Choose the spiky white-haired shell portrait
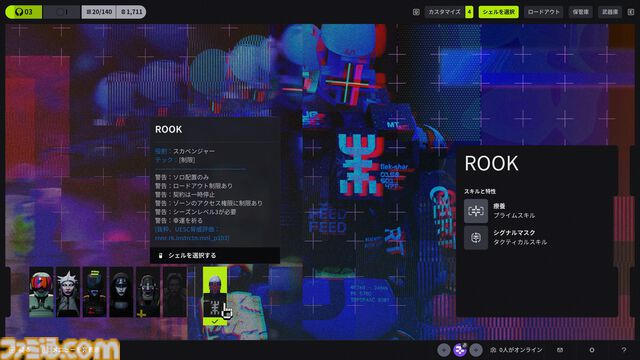Image resolution: width=640 pixels, height=360 pixels. click(68, 292)
